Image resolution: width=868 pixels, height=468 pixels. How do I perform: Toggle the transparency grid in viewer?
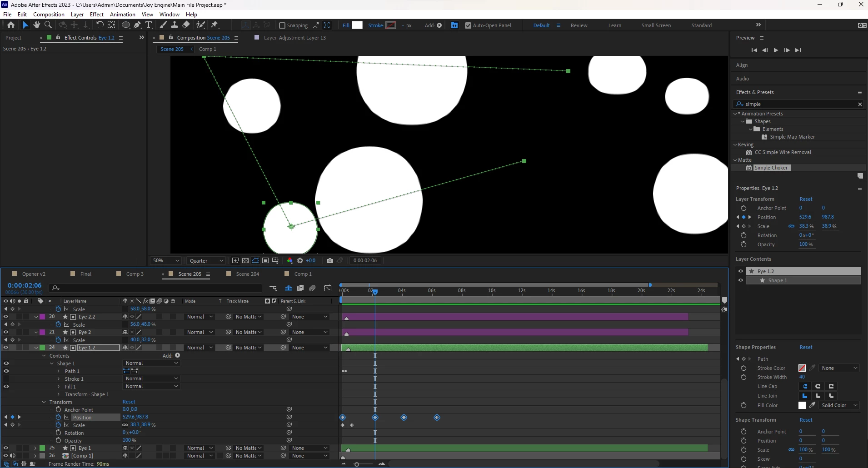pos(245,260)
